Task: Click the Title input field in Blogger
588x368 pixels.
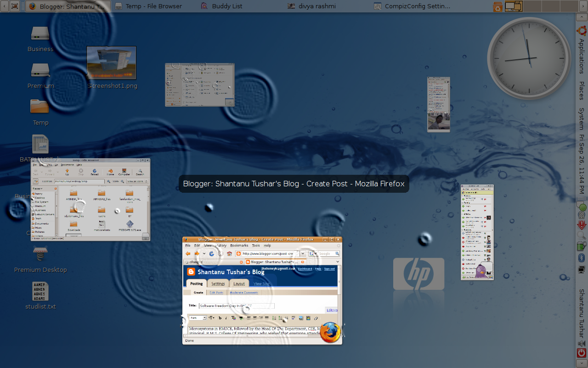Action: click(x=237, y=306)
